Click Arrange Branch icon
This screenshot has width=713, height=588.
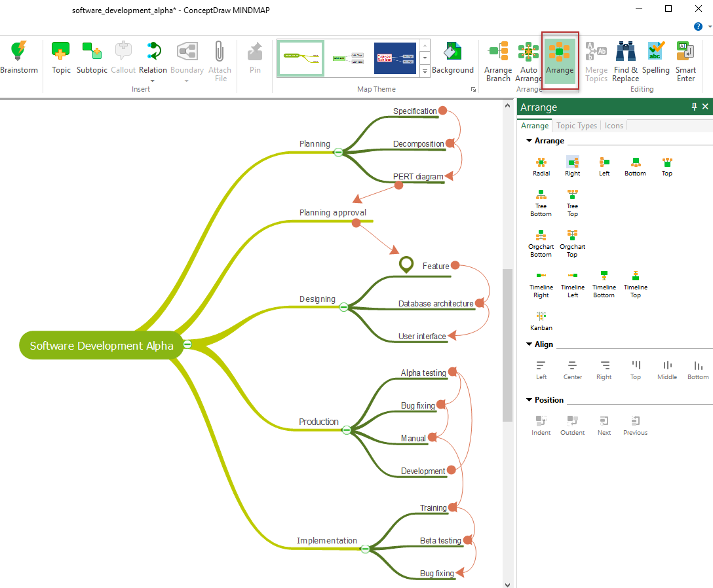[x=498, y=52]
